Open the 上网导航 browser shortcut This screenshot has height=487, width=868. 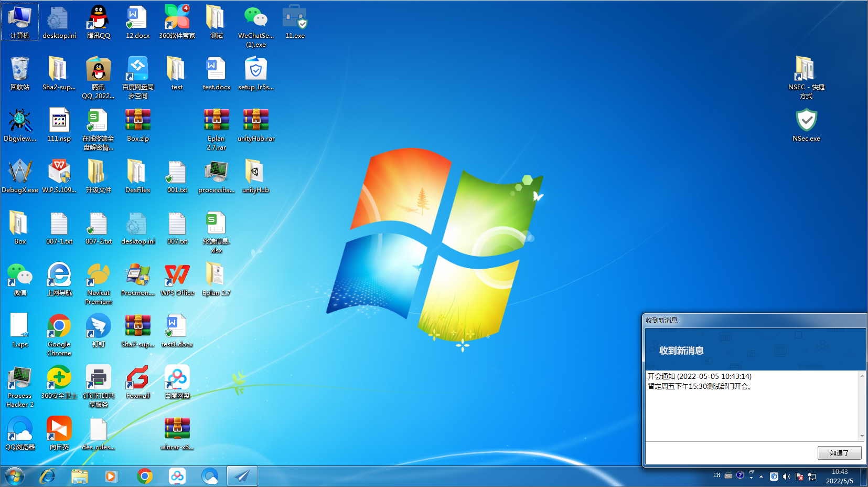[59, 279]
